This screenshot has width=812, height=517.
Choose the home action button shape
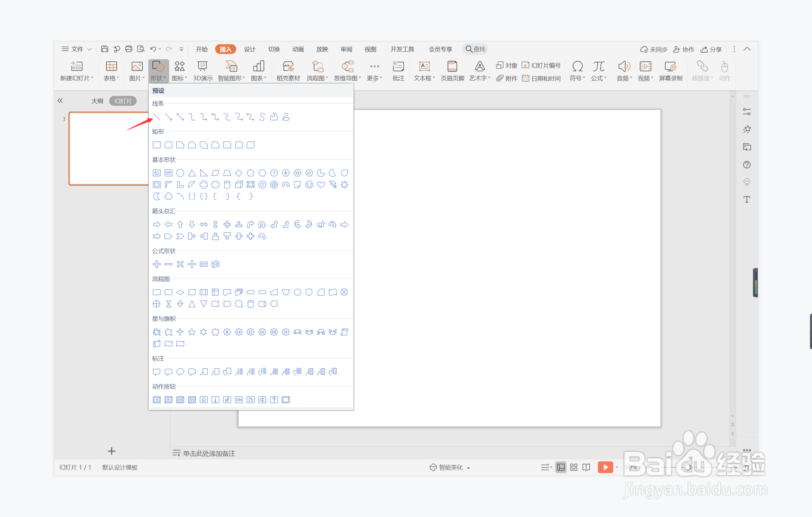[204, 400]
